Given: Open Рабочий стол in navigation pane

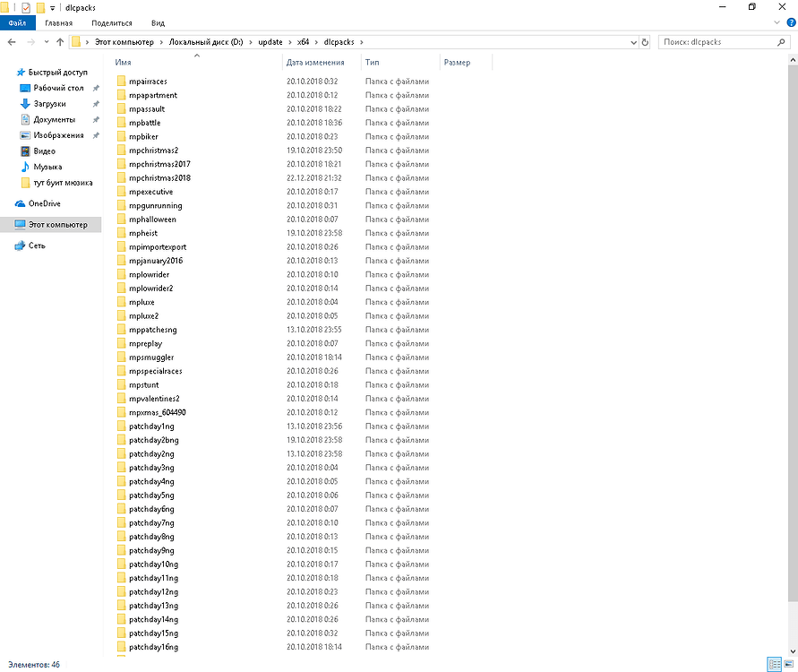Looking at the screenshot, I should [x=51, y=88].
